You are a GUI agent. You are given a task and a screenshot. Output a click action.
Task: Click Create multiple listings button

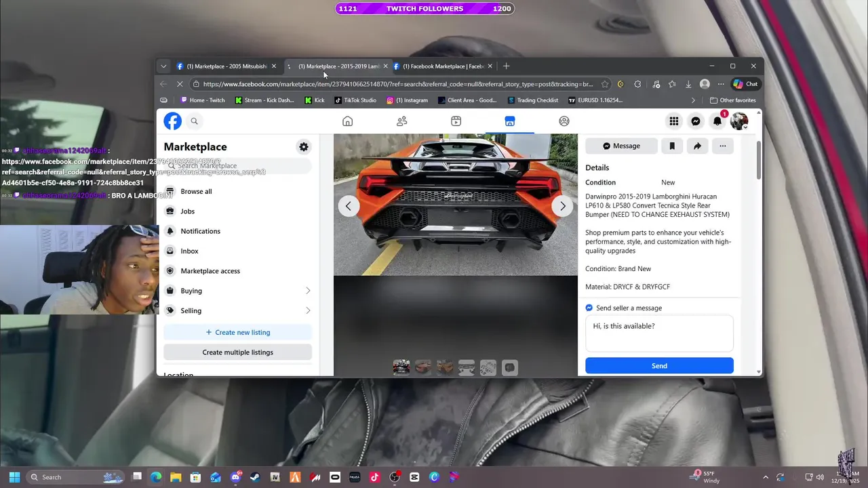coord(237,352)
